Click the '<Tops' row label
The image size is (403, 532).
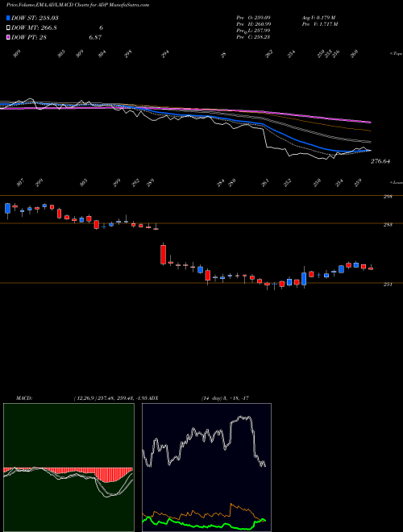tap(396, 54)
